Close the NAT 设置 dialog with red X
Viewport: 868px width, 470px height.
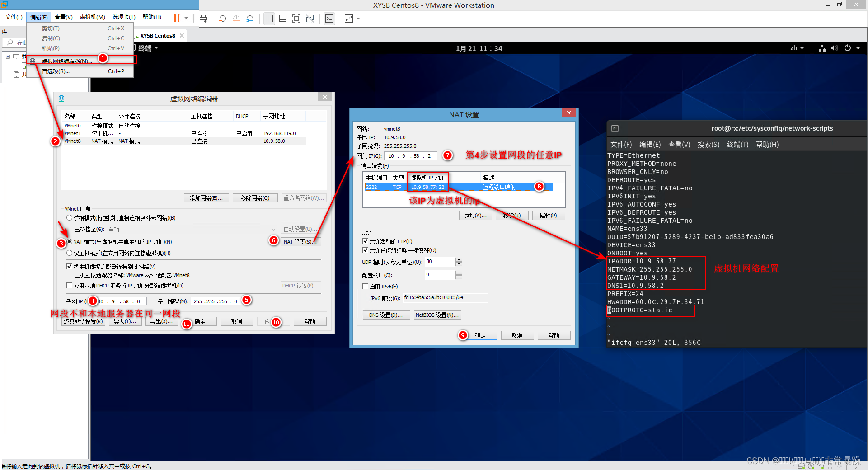point(569,113)
